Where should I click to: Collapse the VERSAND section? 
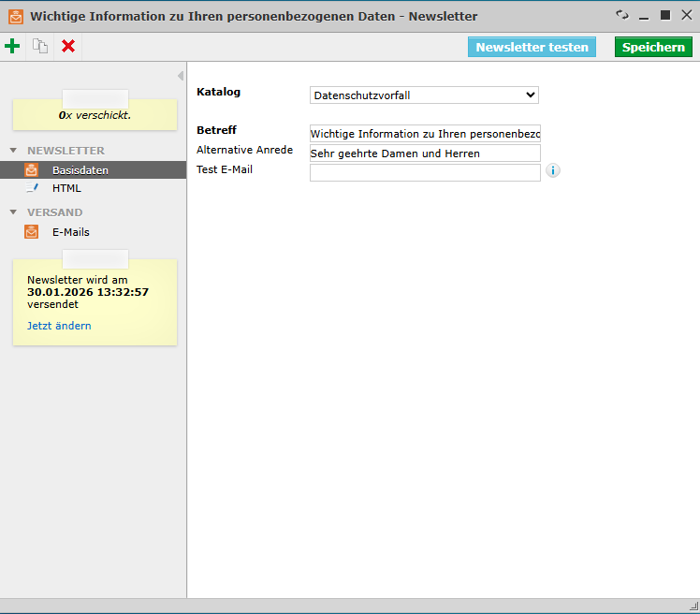pos(14,212)
